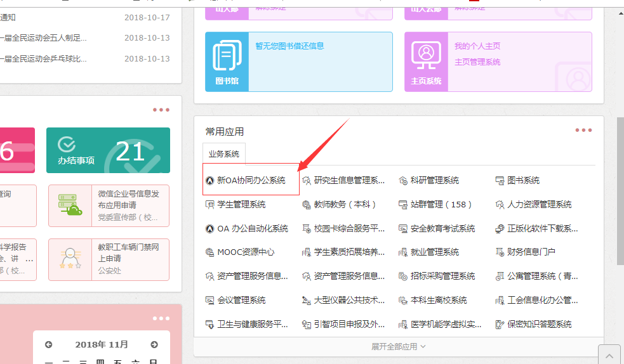Click the 图书馆 library icon tile
Image resolution: width=624 pixels, height=364 pixels.
[226, 61]
